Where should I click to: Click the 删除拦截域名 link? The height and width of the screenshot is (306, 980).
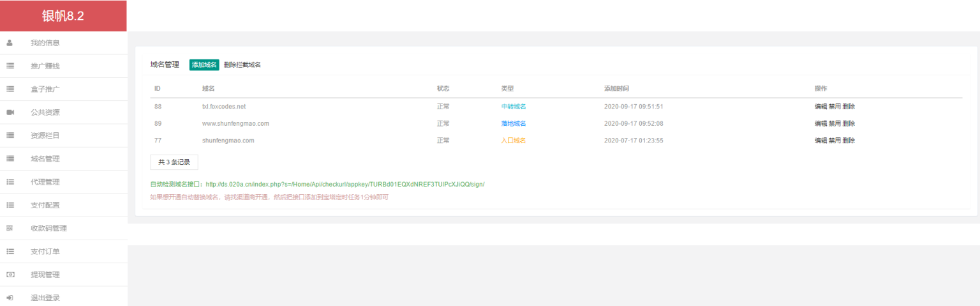coord(242,65)
